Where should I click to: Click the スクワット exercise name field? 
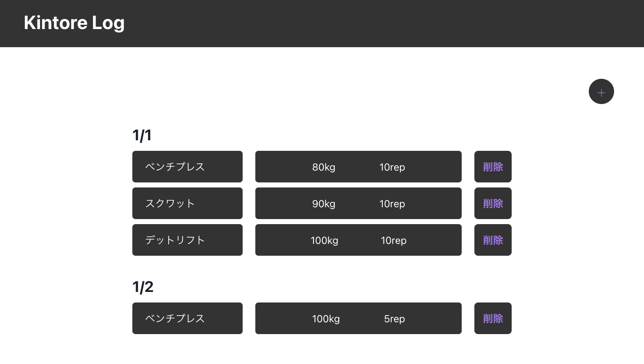point(187,203)
